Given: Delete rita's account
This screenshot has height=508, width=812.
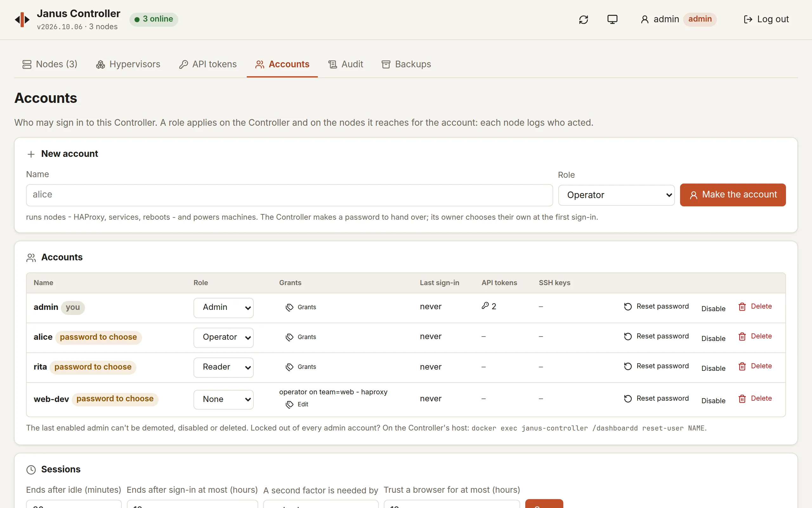Looking at the screenshot, I should point(755,366).
